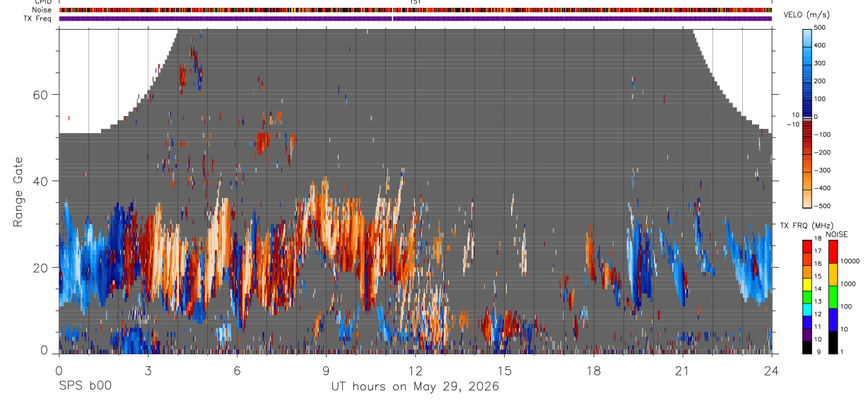Screen dimensions: 868x401
Task: Click the green 13-14 MHz TX frequency segment
Action: [x=807, y=296]
